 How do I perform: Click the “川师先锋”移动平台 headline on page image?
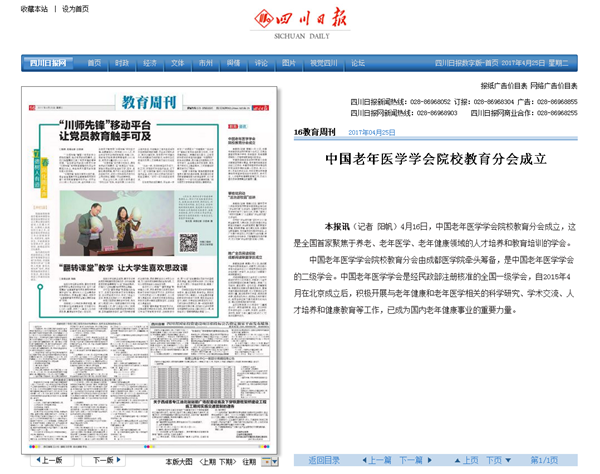[105, 130]
